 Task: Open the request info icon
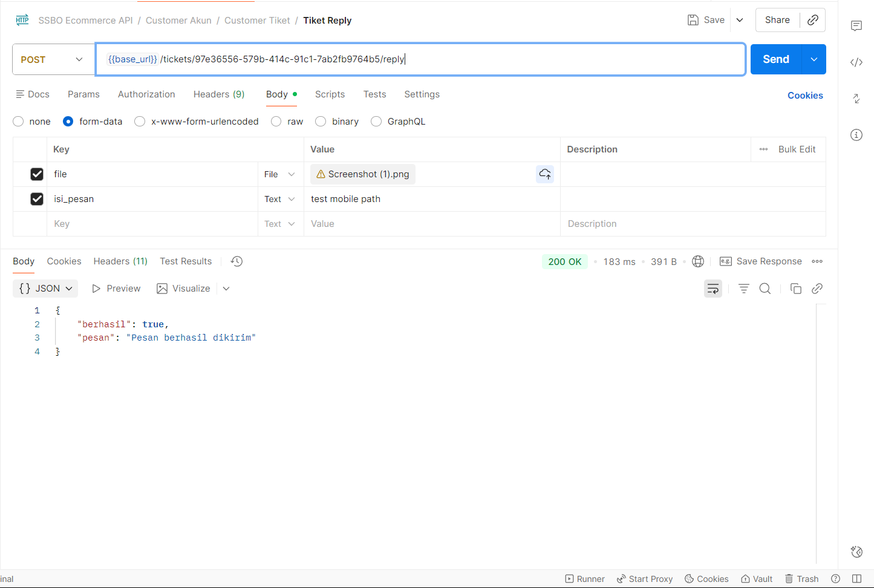tap(856, 135)
